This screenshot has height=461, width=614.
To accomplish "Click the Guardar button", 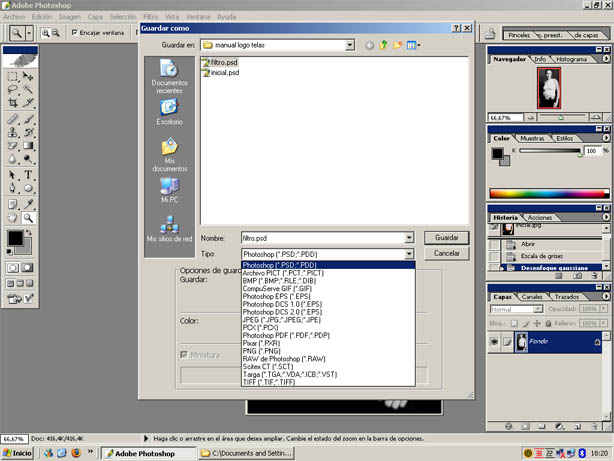I will (x=447, y=238).
